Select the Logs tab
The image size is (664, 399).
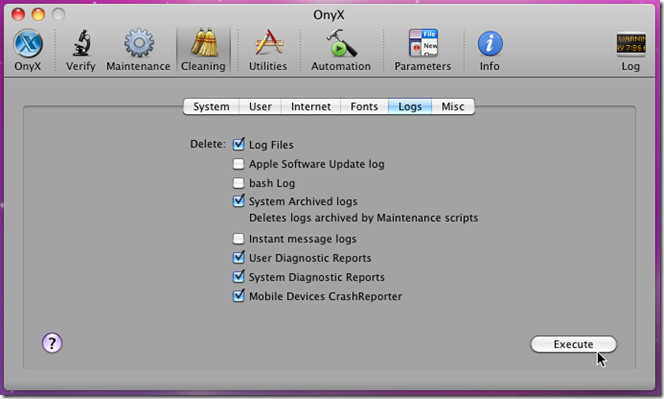point(410,106)
